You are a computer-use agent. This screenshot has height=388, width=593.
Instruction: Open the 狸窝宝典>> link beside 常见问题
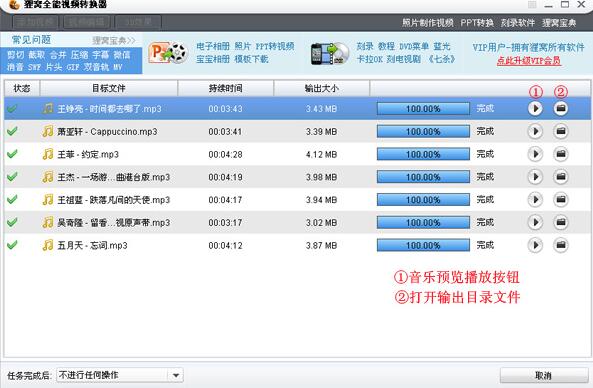[x=113, y=40]
